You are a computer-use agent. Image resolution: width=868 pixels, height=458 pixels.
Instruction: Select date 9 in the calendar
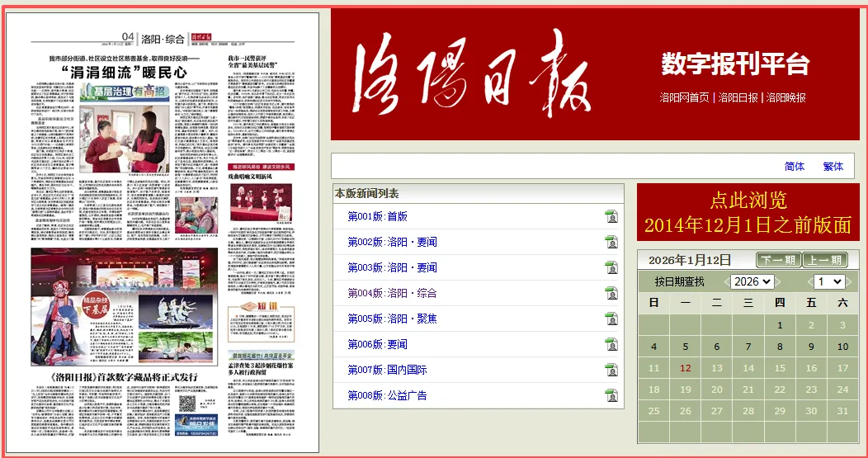(x=812, y=347)
